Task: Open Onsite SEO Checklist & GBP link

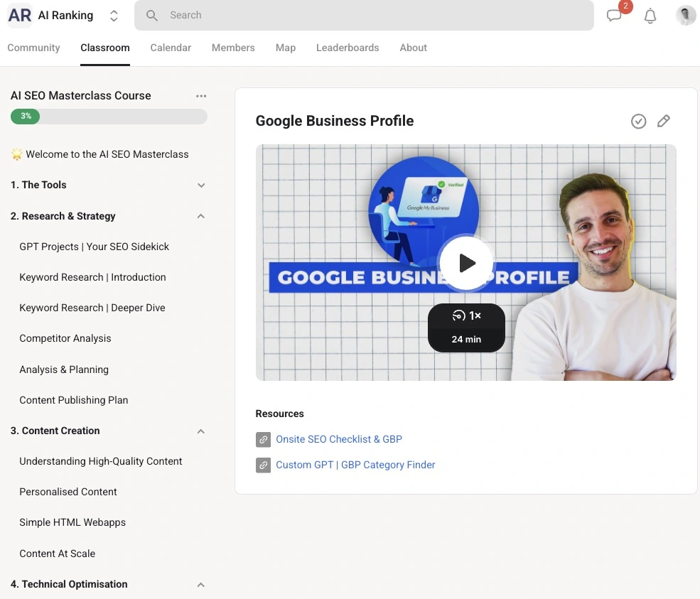Action: (339, 440)
